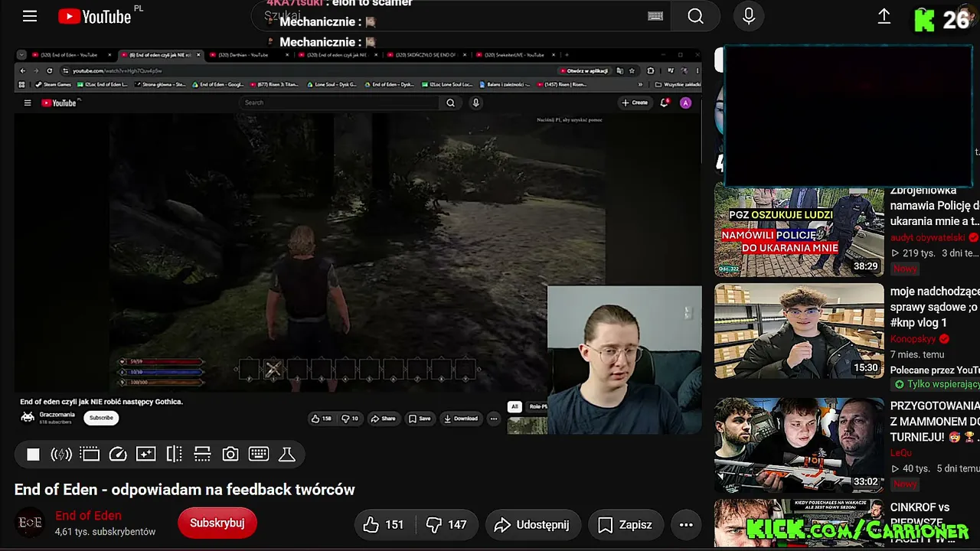
Task: Go back in the inner browser
Action: [23, 70]
